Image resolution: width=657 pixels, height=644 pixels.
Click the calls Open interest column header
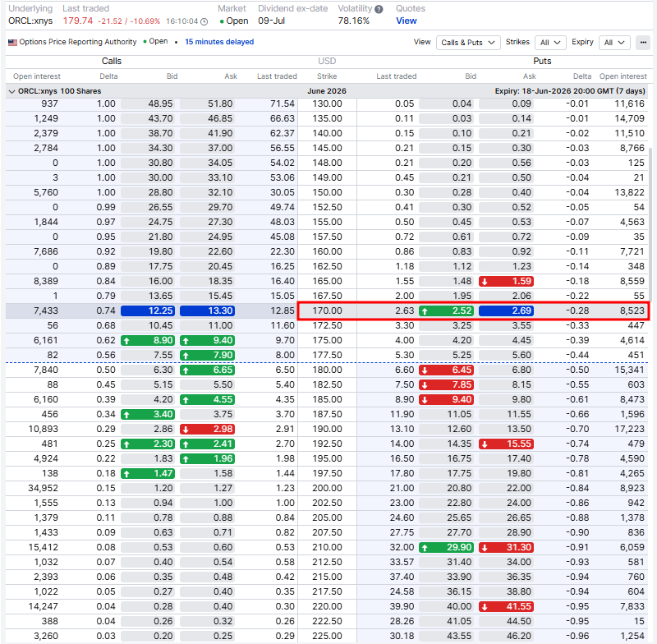37,76
